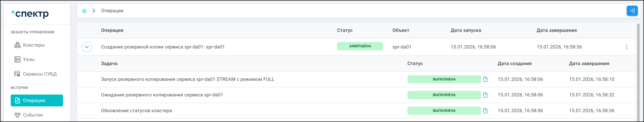Click the blue logout icon button

click(x=632, y=11)
